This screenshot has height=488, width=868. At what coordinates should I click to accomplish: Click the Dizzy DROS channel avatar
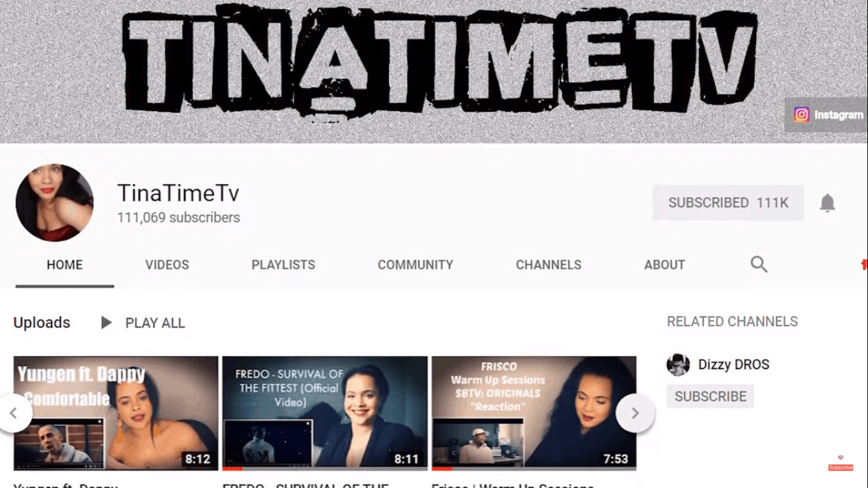coord(678,365)
